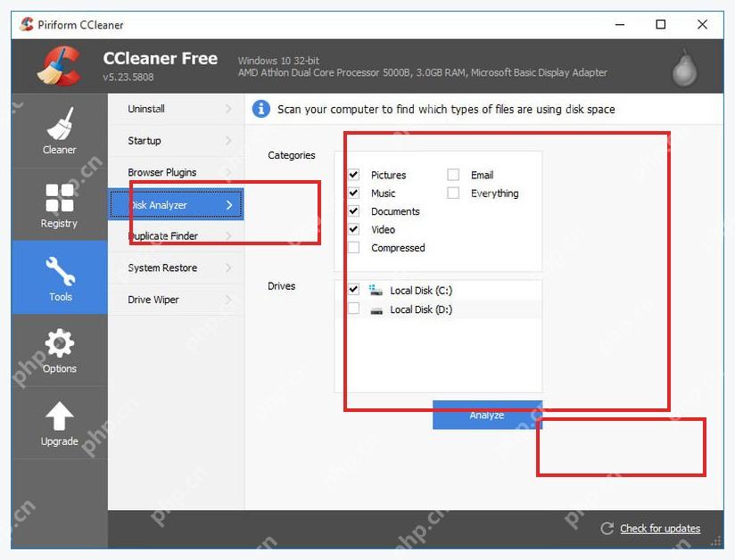Click the Analyze button

click(x=488, y=415)
